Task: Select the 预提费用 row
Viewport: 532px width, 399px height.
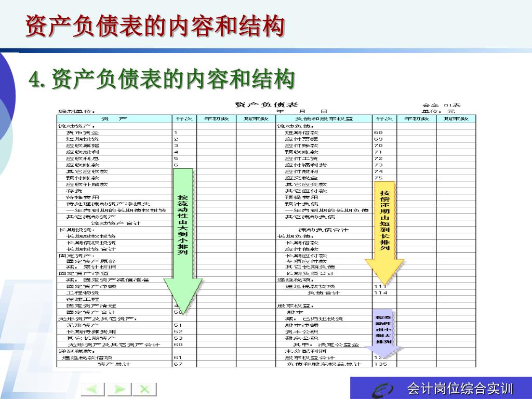Action: pyautogui.click(x=302, y=197)
